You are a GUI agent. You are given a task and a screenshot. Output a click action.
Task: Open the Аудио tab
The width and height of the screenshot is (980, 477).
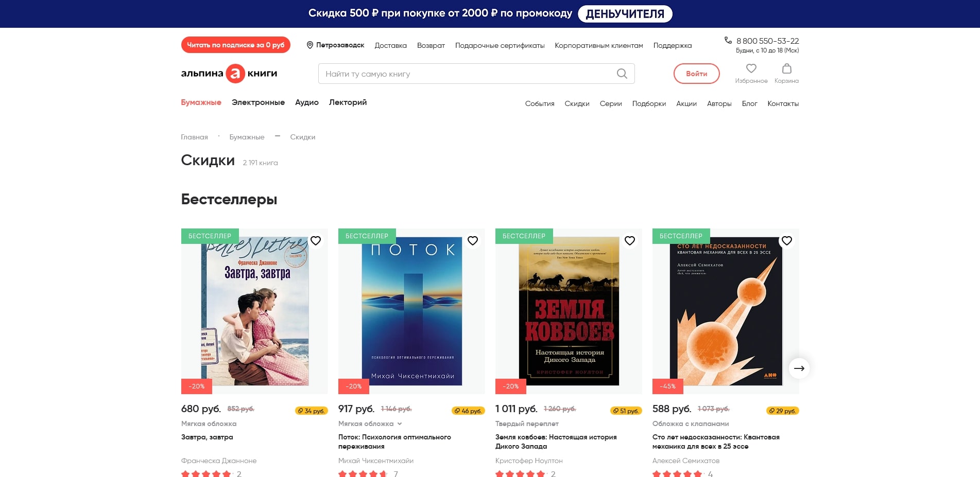point(306,102)
